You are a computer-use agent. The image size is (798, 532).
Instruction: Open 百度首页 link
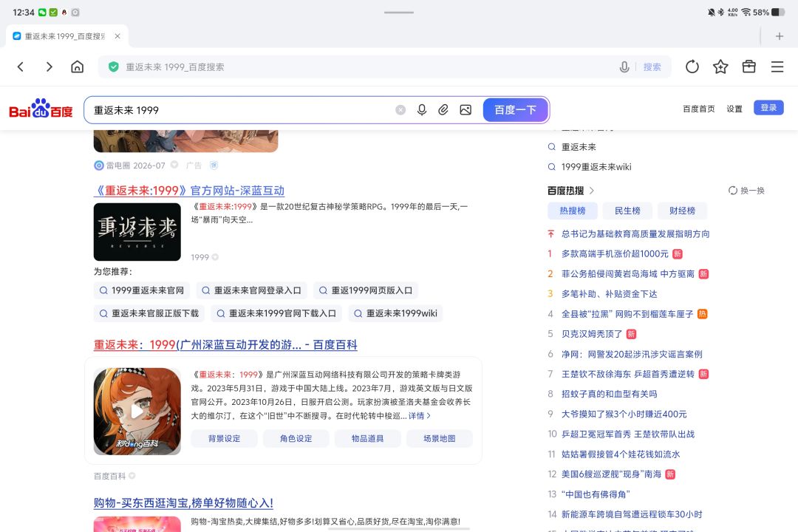699,109
